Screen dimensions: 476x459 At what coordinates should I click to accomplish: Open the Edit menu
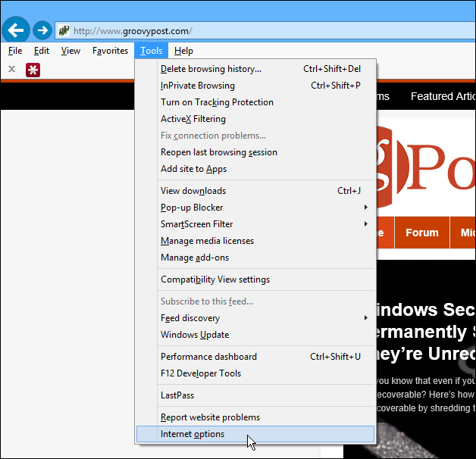tap(42, 51)
